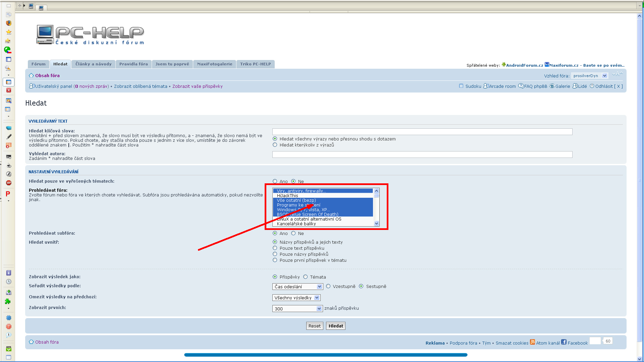
Task: Click the keyword search text field
Action: click(x=422, y=132)
